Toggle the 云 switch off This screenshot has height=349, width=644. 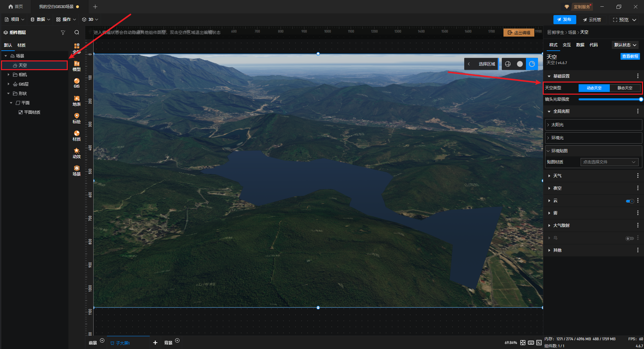(630, 201)
